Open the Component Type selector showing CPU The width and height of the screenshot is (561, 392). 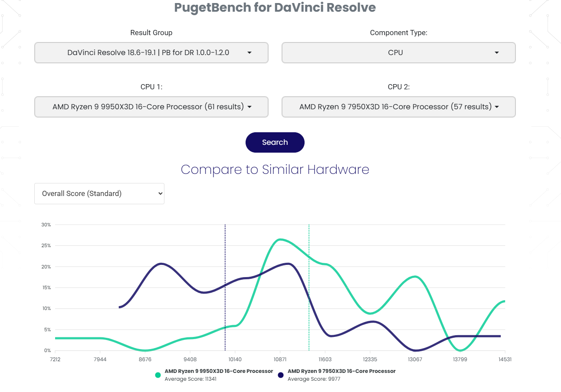point(398,52)
